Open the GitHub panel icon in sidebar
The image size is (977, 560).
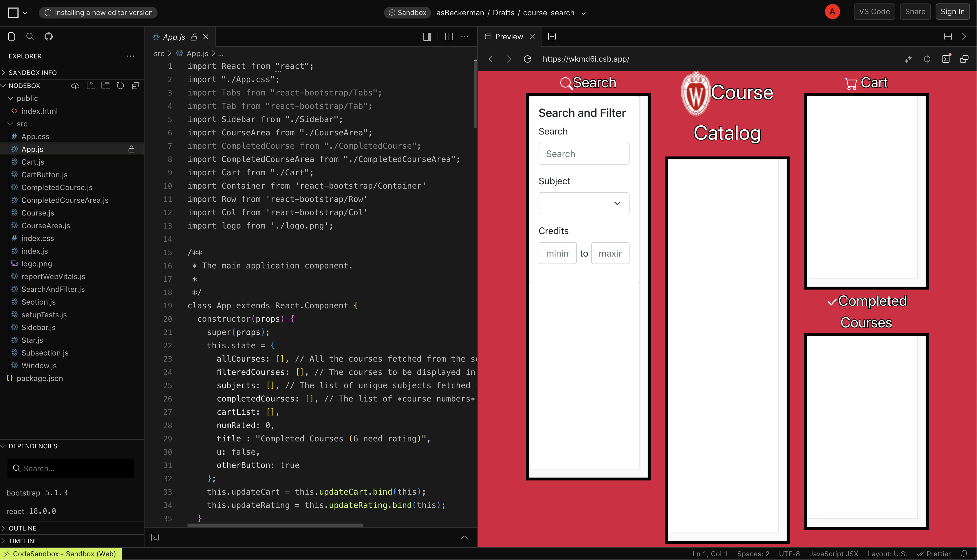(49, 36)
